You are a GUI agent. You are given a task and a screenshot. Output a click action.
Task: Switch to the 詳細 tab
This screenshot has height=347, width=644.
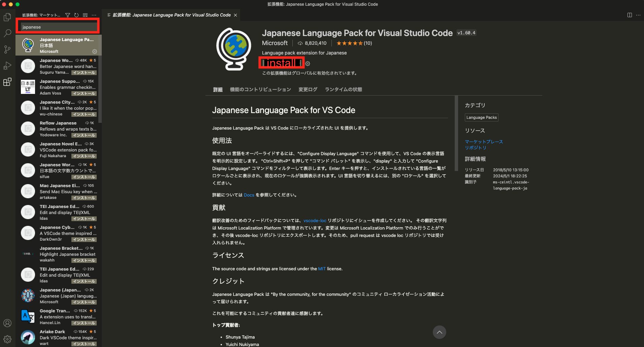click(x=218, y=90)
